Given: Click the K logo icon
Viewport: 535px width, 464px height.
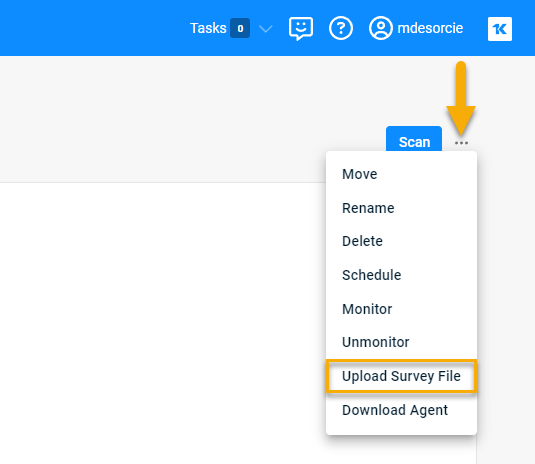Looking at the screenshot, I should point(500,29).
